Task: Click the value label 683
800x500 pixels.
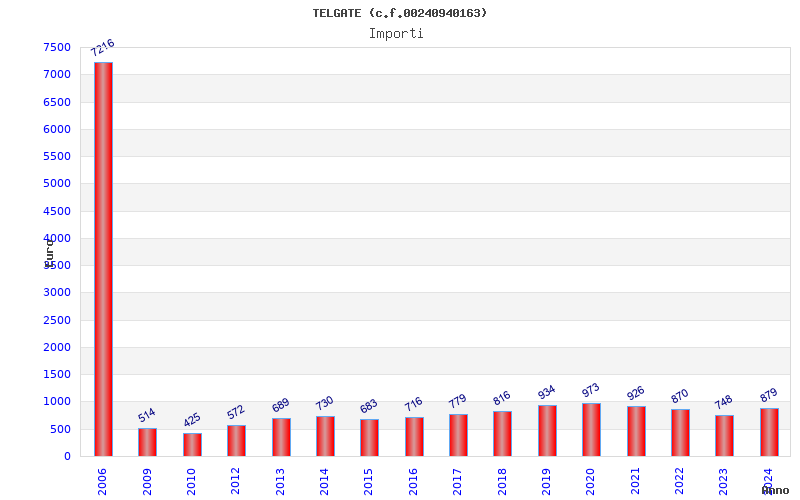Action: (x=368, y=407)
